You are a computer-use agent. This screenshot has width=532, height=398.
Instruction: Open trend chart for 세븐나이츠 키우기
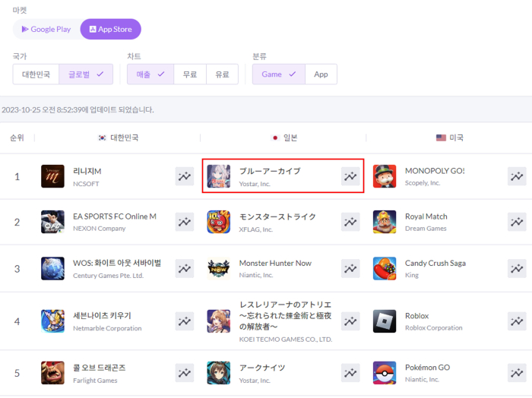click(x=185, y=321)
